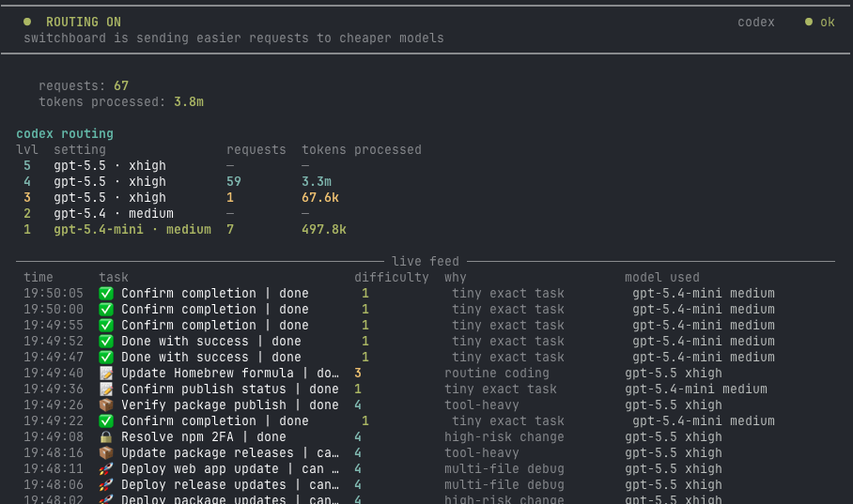Click the level 4 token count 3.3m
This screenshot has height=504, width=853.
(317, 181)
